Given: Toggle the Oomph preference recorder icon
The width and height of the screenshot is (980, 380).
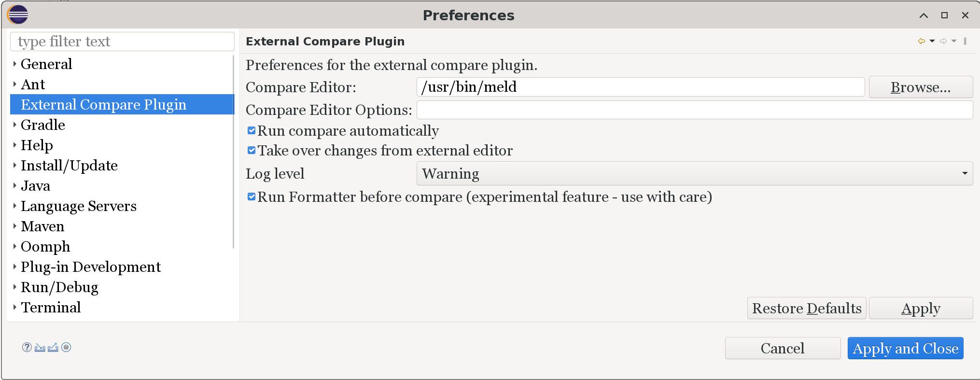Looking at the screenshot, I should point(66,348).
